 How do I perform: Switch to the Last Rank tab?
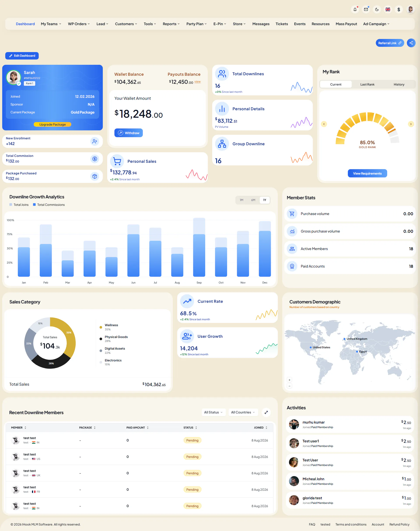(x=367, y=84)
